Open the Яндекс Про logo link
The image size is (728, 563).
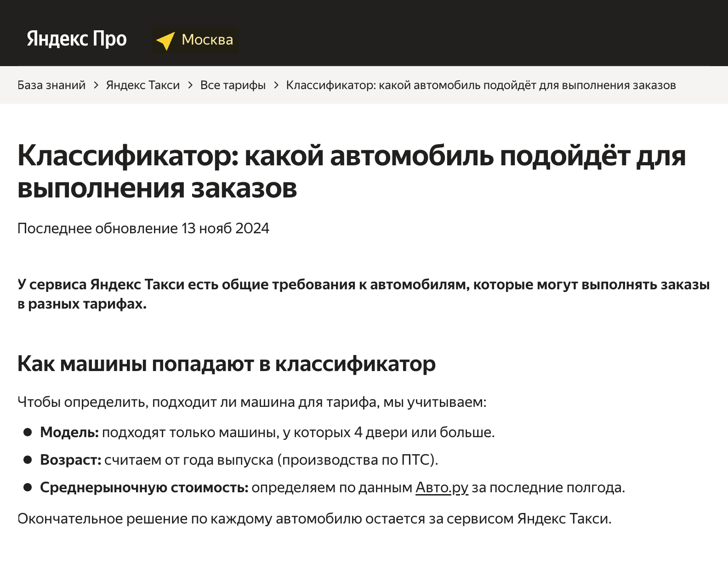[77, 39]
